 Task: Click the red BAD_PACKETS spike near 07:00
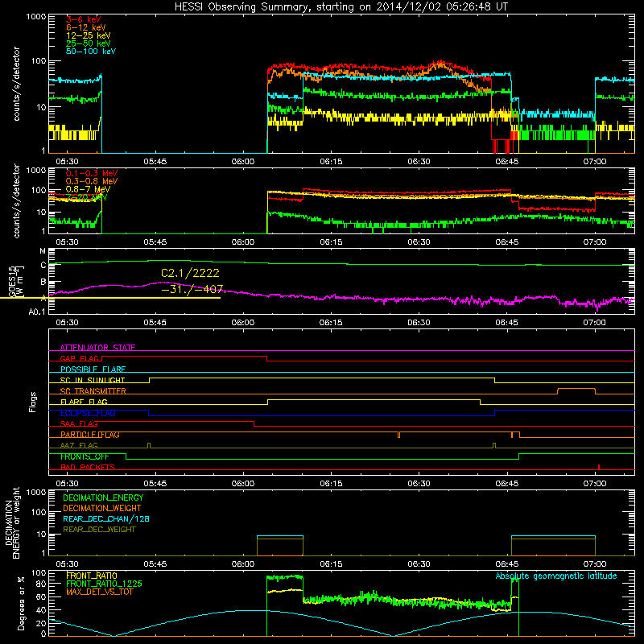[x=599, y=467]
